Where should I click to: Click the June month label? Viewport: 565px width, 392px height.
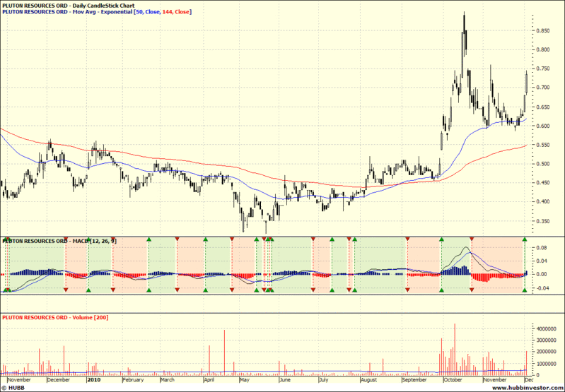[285, 380]
